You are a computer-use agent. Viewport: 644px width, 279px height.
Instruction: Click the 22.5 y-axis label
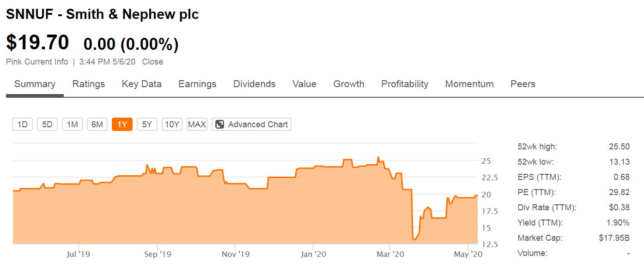tap(489, 178)
